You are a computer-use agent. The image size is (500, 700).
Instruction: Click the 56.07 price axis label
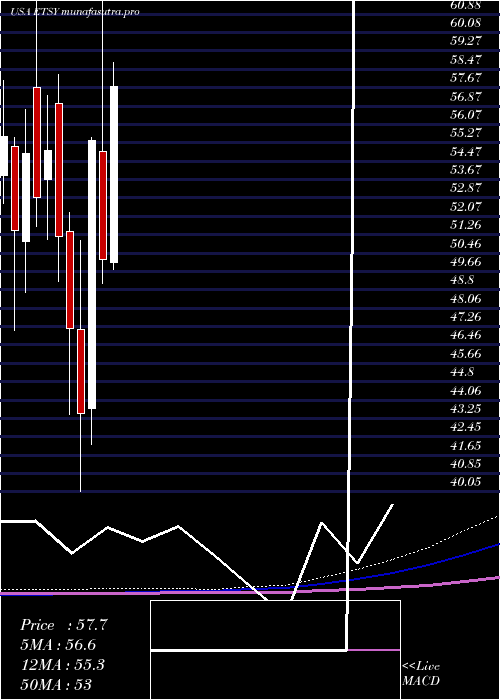(466, 114)
